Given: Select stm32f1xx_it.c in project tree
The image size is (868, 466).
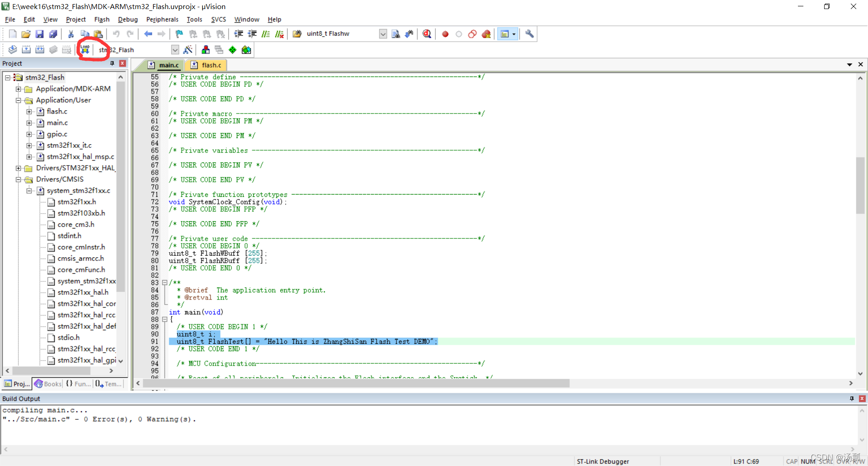Looking at the screenshot, I should (69, 145).
